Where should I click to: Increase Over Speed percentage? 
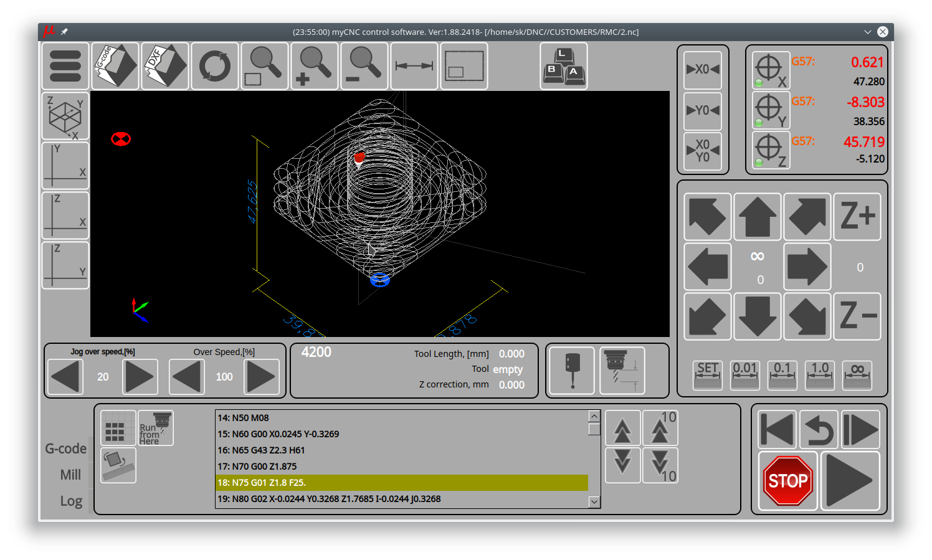point(261,377)
